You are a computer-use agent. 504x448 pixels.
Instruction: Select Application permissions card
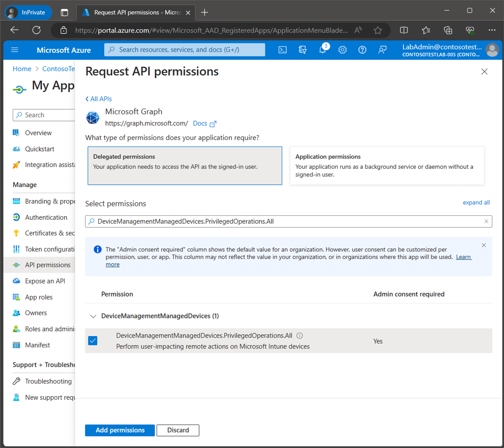(x=387, y=166)
